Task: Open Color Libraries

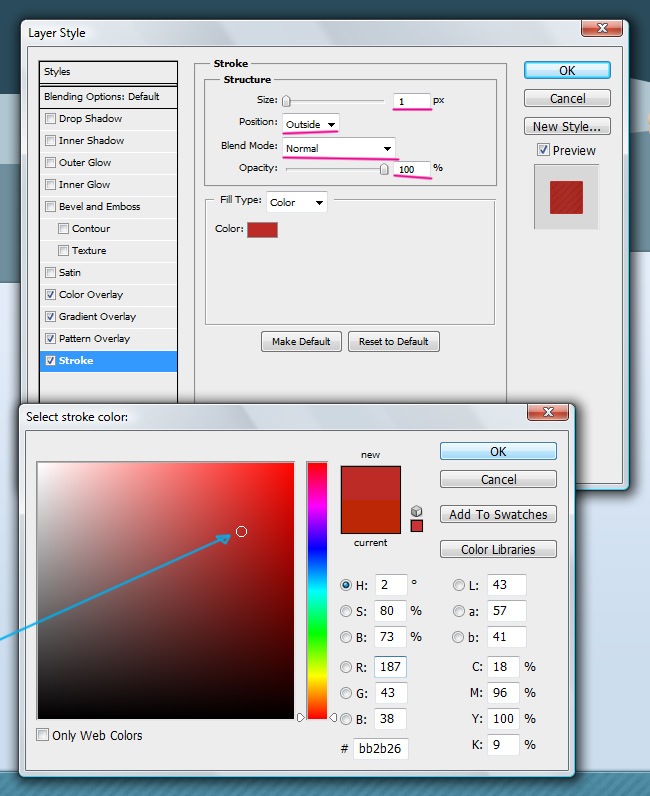Action: 498,549
